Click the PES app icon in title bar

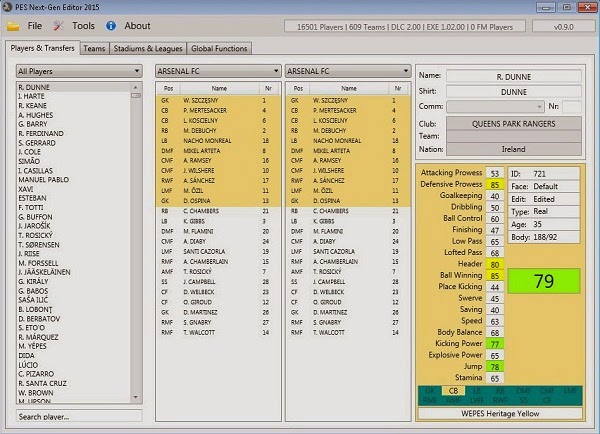7,7
